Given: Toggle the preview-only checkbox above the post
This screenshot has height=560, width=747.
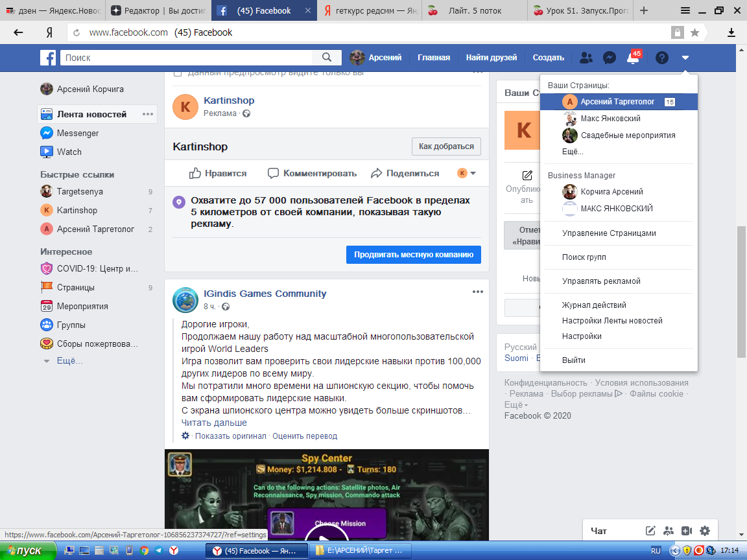Looking at the screenshot, I should pos(178,73).
